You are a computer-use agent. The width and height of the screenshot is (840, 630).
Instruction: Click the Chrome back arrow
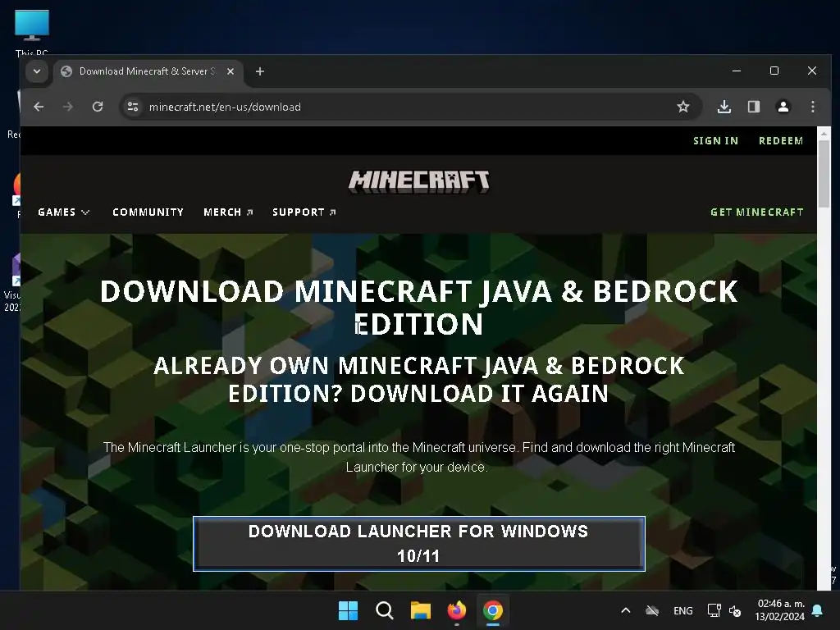point(39,107)
